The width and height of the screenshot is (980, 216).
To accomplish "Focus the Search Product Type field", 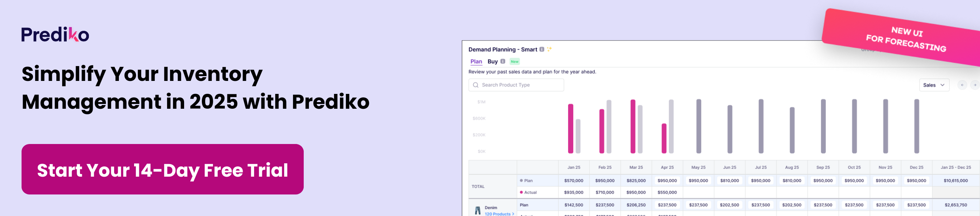I will click(x=516, y=85).
